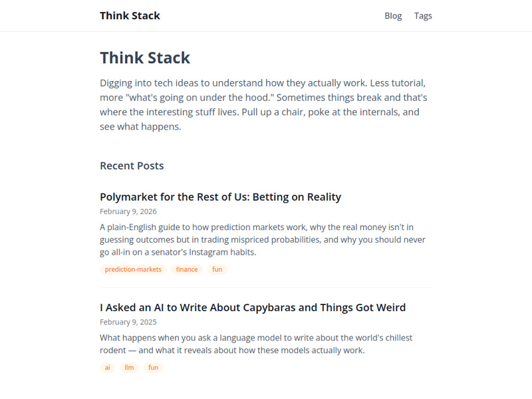532x399 pixels.
Task: Open the Polymarket for the Rest of Us post
Action: 220,197
